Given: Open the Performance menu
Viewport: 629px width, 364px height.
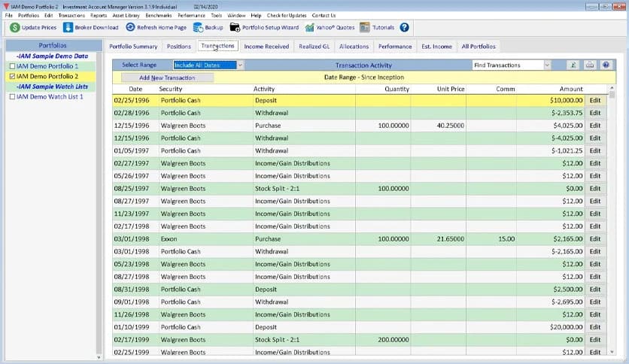Looking at the screenshot, I should click(x=191, y=15).
